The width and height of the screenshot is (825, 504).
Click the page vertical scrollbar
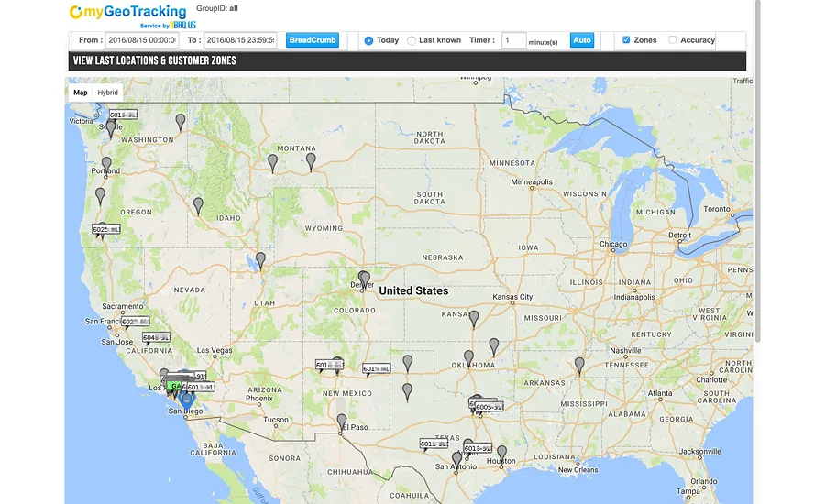pyautogui.click(x=758, y=171)
